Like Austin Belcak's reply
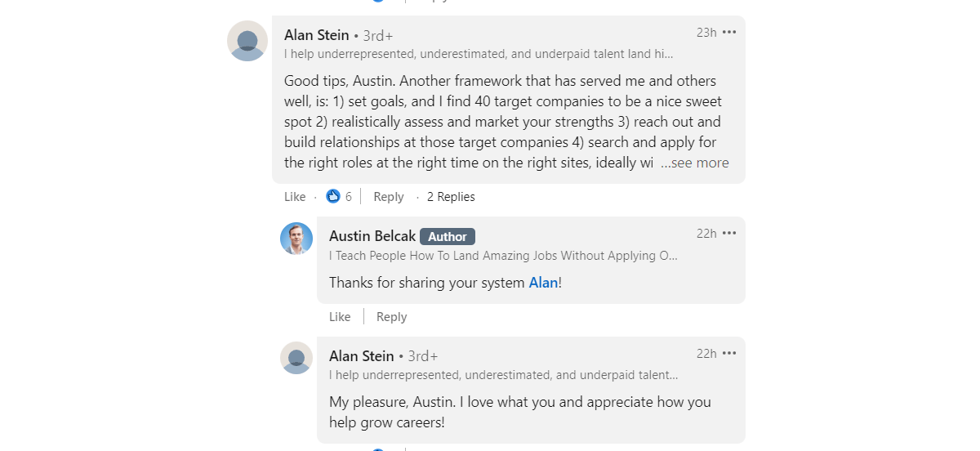The image size is (980, 451). pos(340,317)
